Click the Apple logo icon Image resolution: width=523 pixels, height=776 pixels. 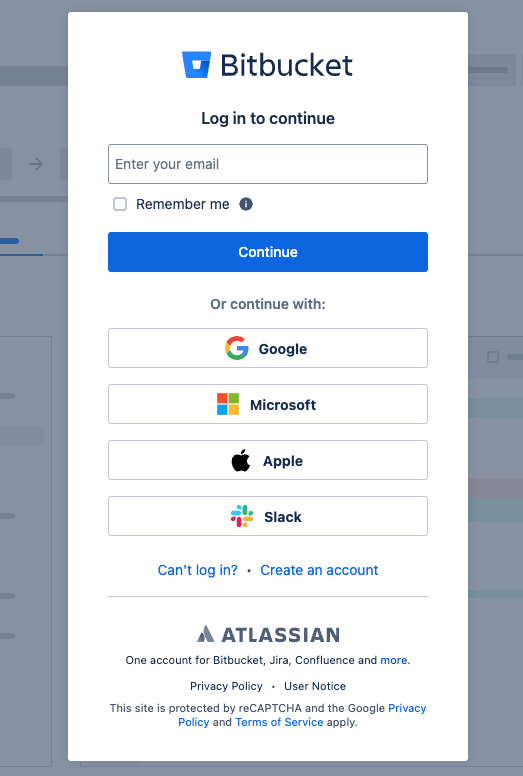241,460
